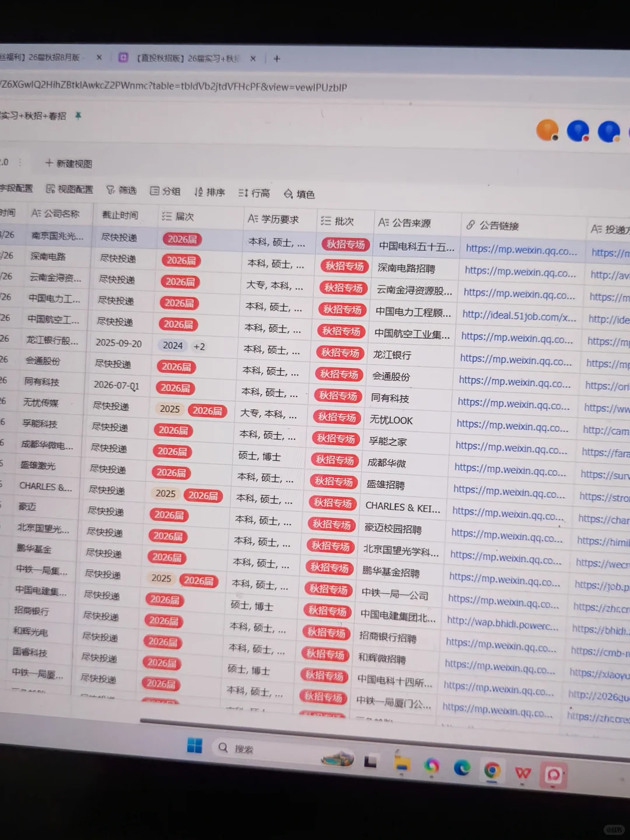Click the 秋招专场 tag in 同有科技 row

click(x=338, y=395)
